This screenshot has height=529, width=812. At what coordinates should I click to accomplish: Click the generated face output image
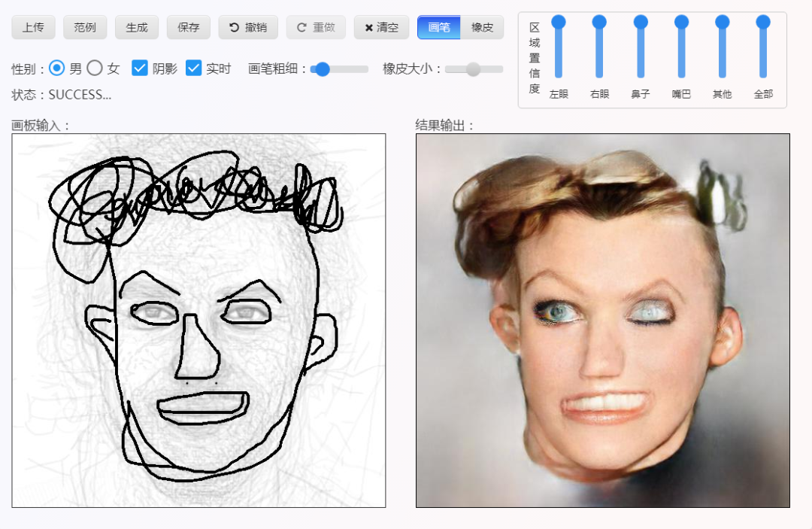click(x=602, y=321)
